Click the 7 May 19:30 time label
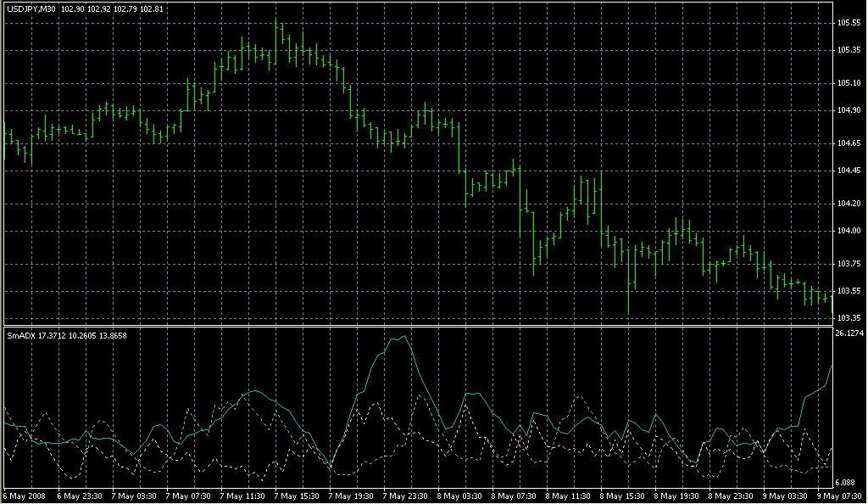This screenshot has height=504, width=868. 352,496
